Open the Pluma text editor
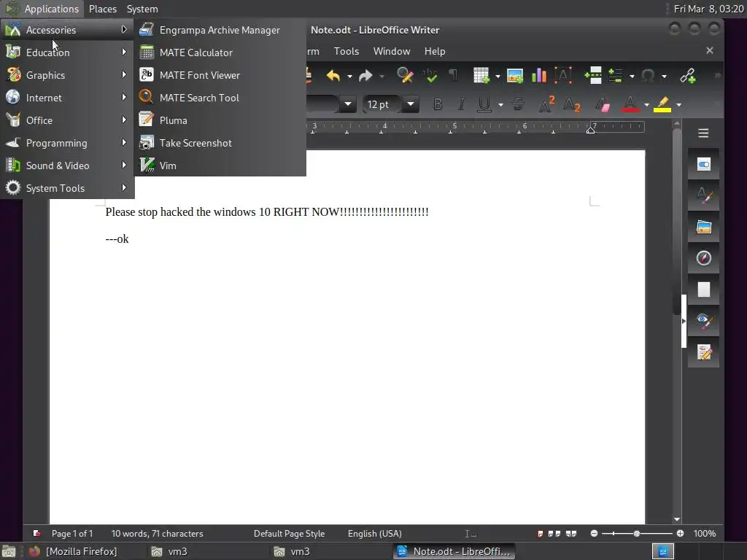The width and height of the screenshot is (747, 560). coord(220,120)
